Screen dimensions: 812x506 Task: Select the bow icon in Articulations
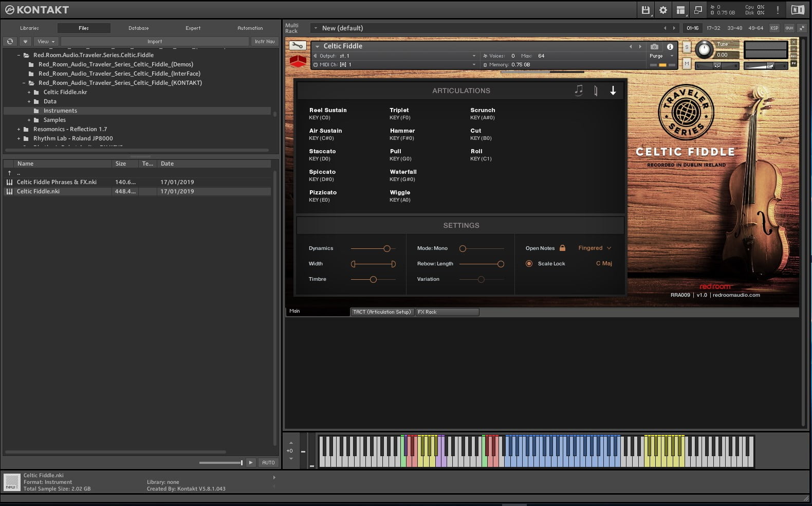(596, 91)
